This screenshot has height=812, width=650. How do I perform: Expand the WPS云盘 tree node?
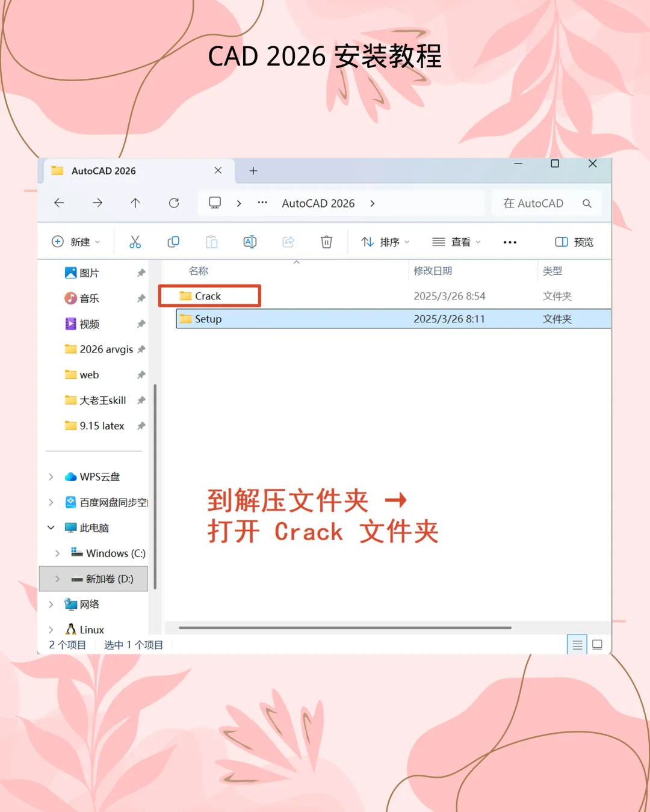51,477
